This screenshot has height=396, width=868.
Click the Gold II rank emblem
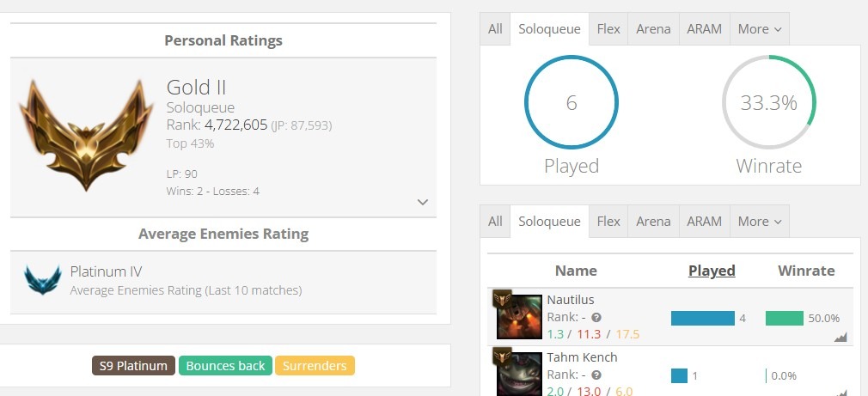click(x=86, y=134)
